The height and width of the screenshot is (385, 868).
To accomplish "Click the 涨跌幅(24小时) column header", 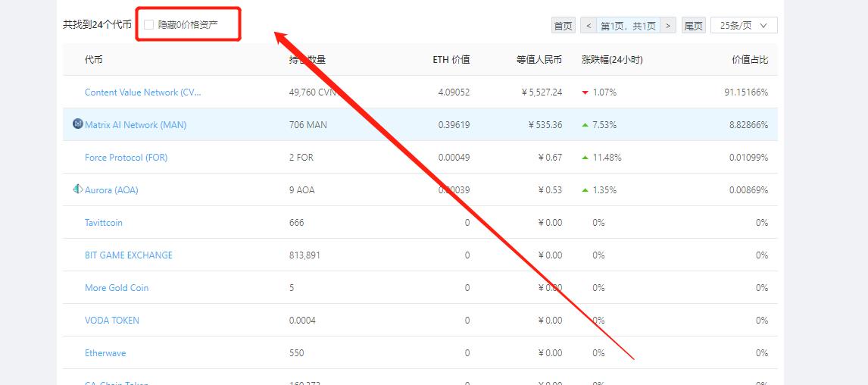I will pos(612,60).
